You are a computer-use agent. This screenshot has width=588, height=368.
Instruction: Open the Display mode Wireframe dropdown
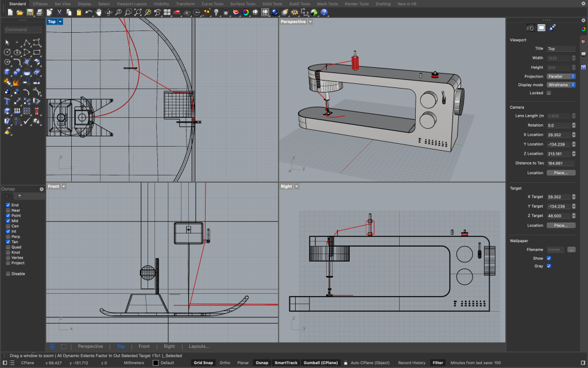click(561, 85)
